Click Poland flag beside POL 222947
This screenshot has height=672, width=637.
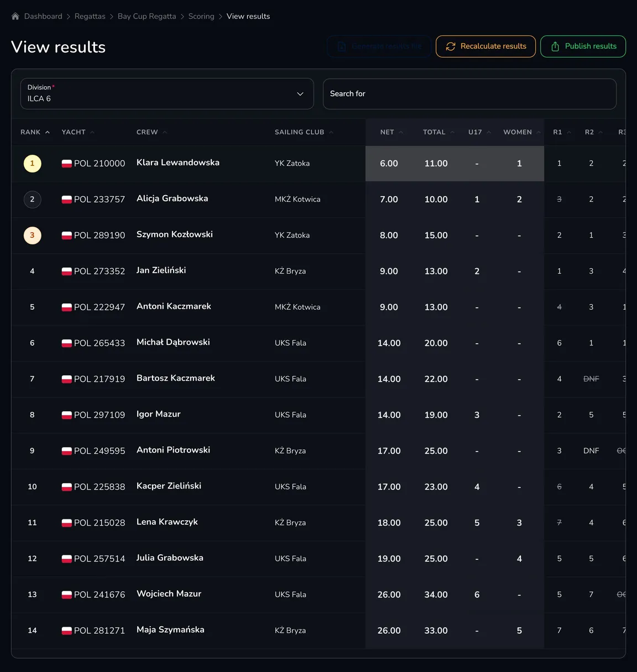tap(67, 307)
